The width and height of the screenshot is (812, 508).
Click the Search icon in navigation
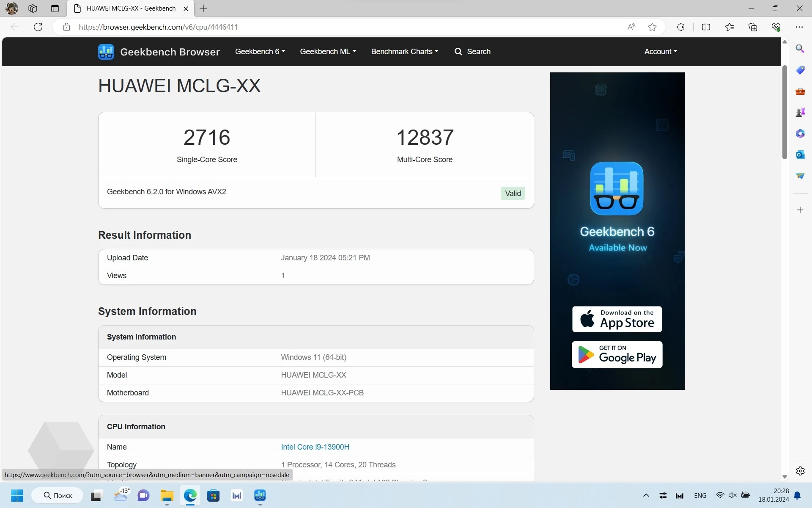coord(458,52)
